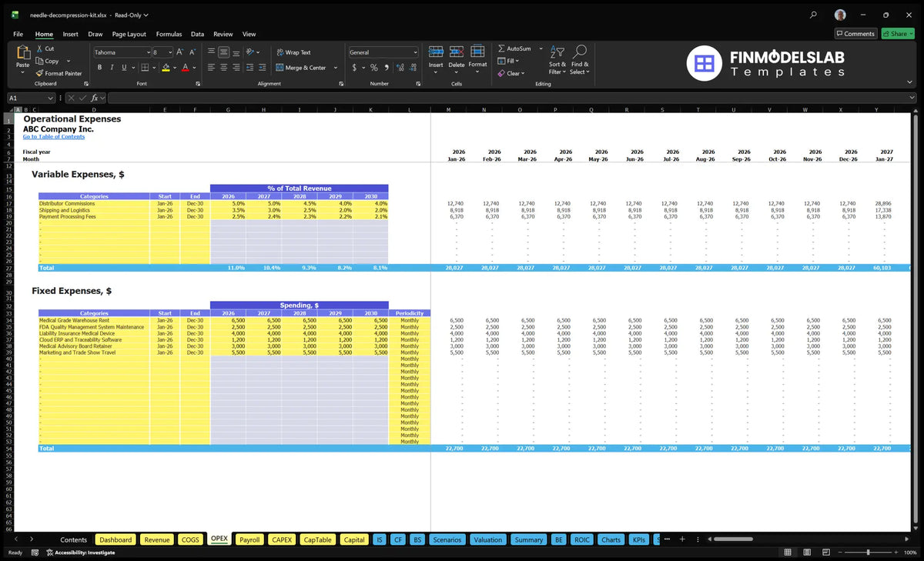
Task: Open the Formulas ribbon tab
Action: point(169,34)
